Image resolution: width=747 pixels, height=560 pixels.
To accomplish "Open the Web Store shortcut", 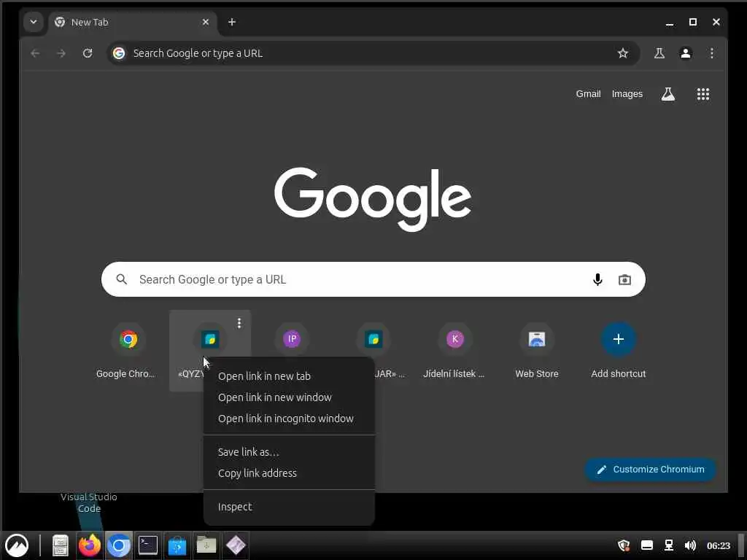I will pyautogui.click(x=537, y=351).
